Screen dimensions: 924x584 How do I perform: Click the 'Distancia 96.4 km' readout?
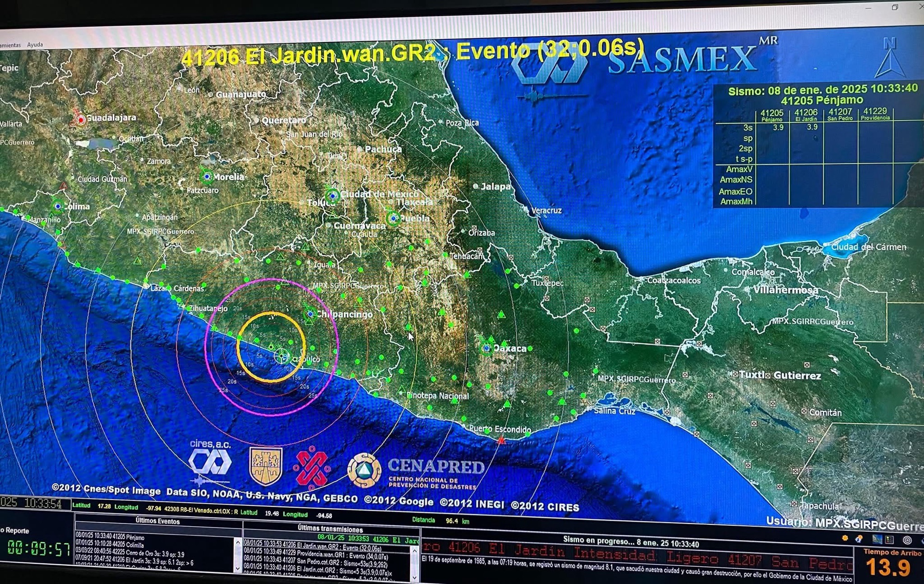pyautogui.click(x=441, y=521)
